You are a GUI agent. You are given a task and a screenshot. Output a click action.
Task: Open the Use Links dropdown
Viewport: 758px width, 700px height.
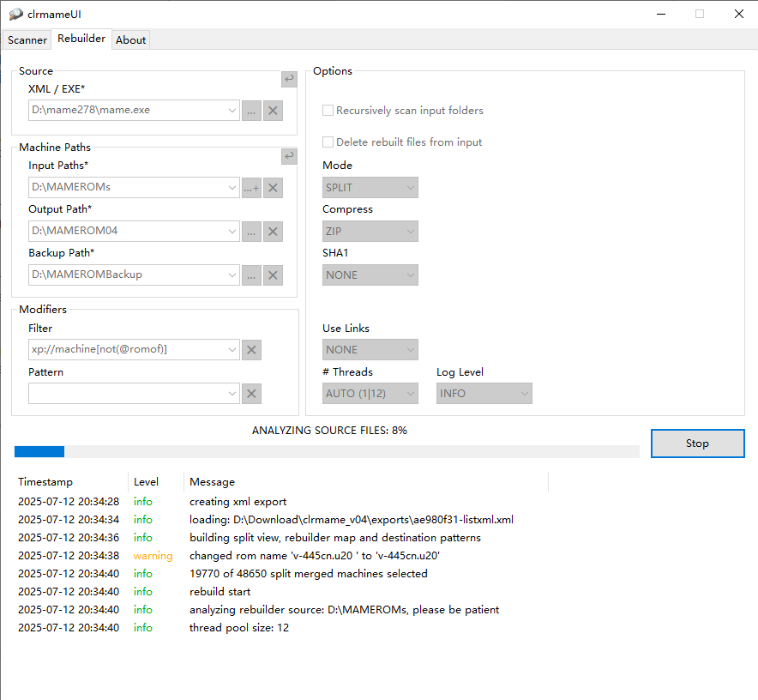(x=370, y=350)
